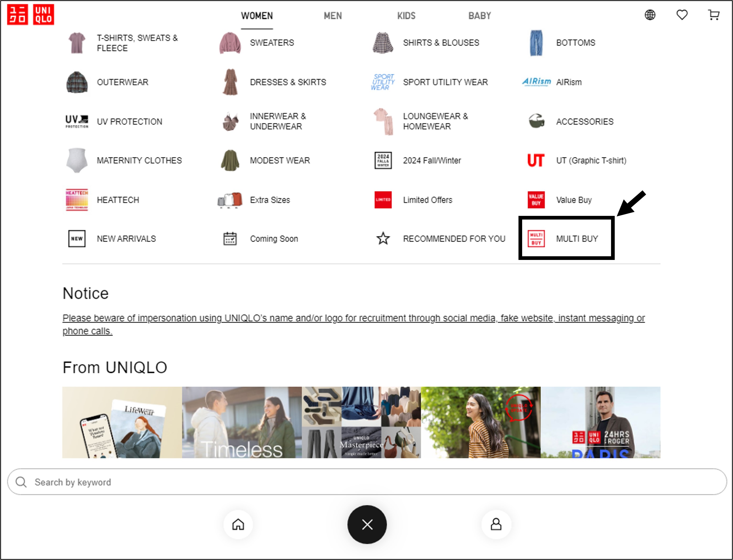733x560 pixels.
Task: Click the Dresses & Skirts dress icon
Action: click(230, 82)
